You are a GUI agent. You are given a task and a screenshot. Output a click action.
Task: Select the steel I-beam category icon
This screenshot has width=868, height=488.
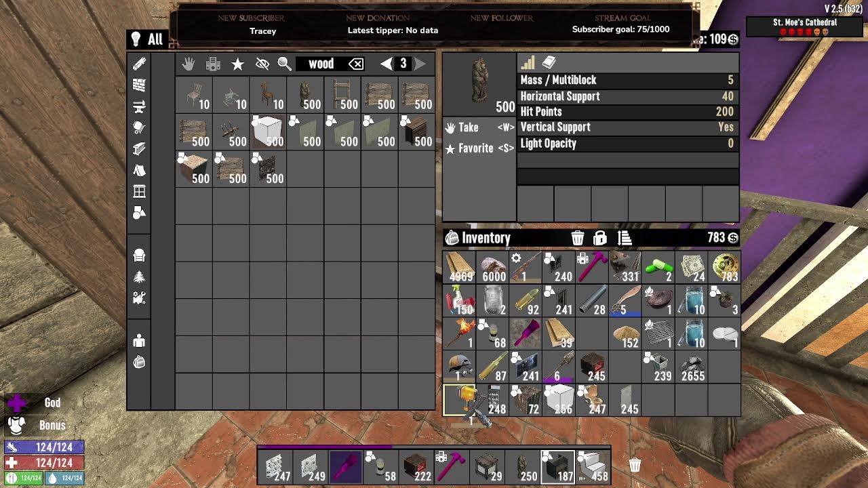[139, 148]
